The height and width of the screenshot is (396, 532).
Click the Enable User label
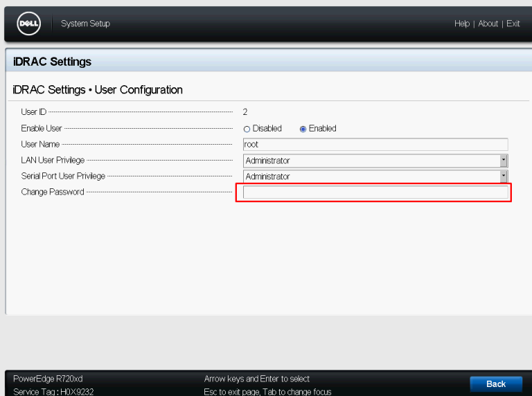(x=42, y=129)
